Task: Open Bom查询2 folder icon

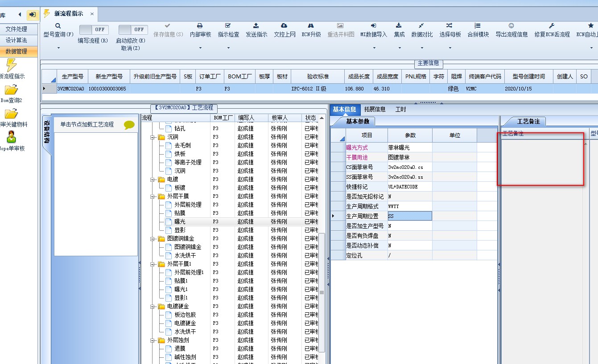Action: coord(11,90)
